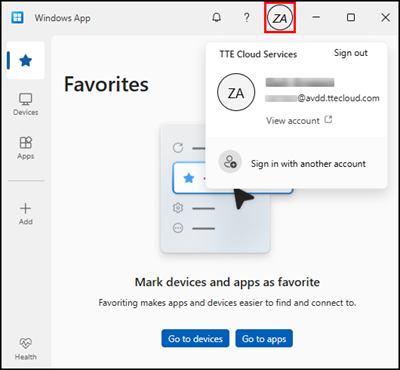Open the notifications bell icon

coord(217,17)
